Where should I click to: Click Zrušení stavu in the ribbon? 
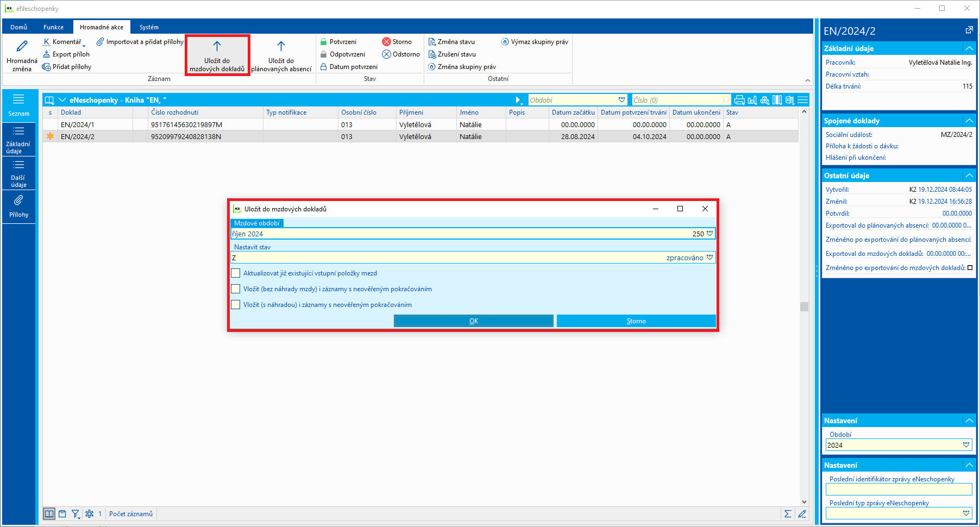click(x=452, y=54)
